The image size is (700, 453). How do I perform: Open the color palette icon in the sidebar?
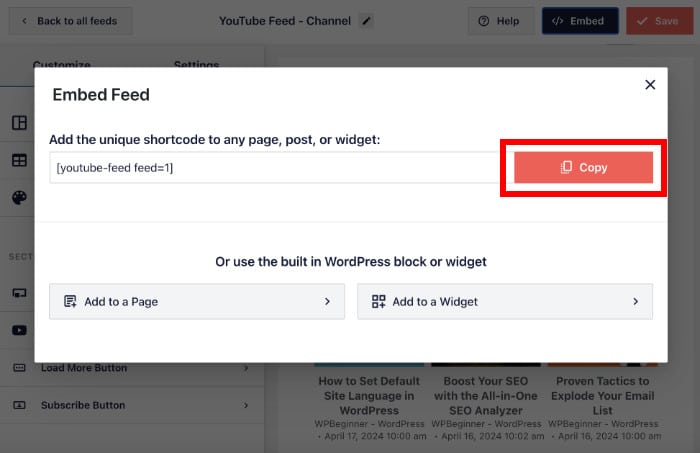19,197
